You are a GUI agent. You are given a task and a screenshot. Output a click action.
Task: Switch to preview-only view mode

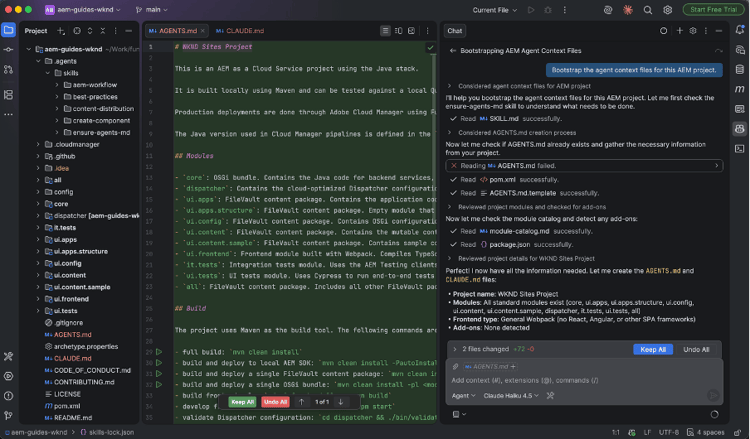coord(411,31)
